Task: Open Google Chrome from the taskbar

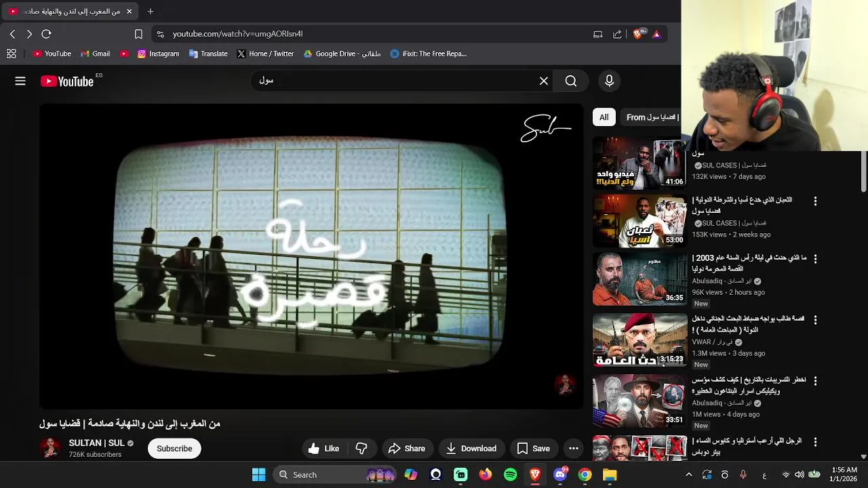Action: click(585, 474)
